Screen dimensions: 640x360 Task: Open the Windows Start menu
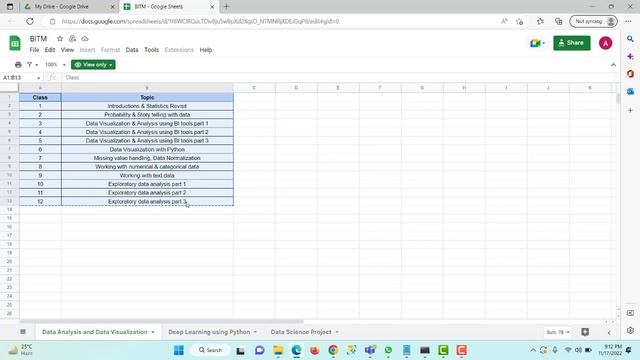point(178,350)
